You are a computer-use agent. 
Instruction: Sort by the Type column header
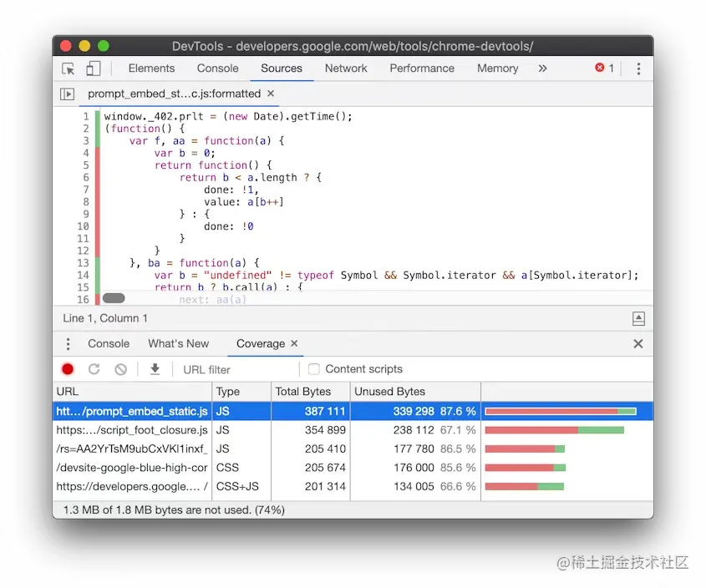coord(241,392)
